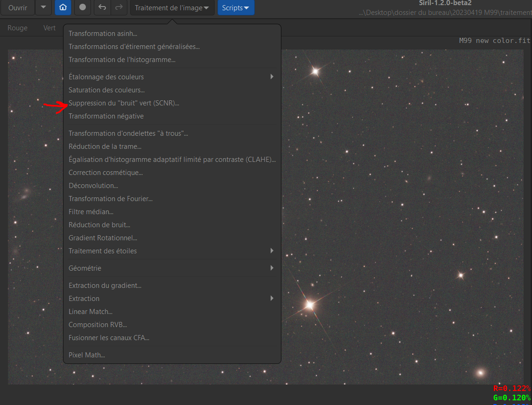Select Suppression du bruit vert (SCNR)
The height and width of the screenshot is (405, 532).
(x=124, y=103)
